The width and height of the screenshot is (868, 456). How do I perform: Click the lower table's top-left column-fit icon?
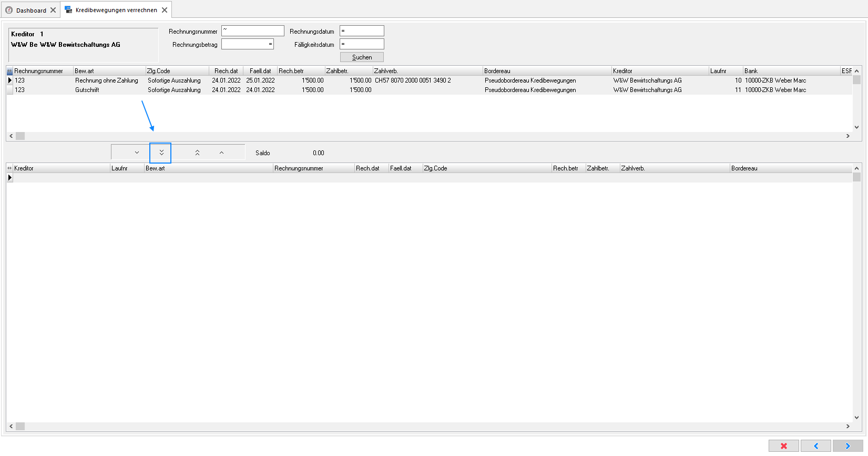pos(9,168)
